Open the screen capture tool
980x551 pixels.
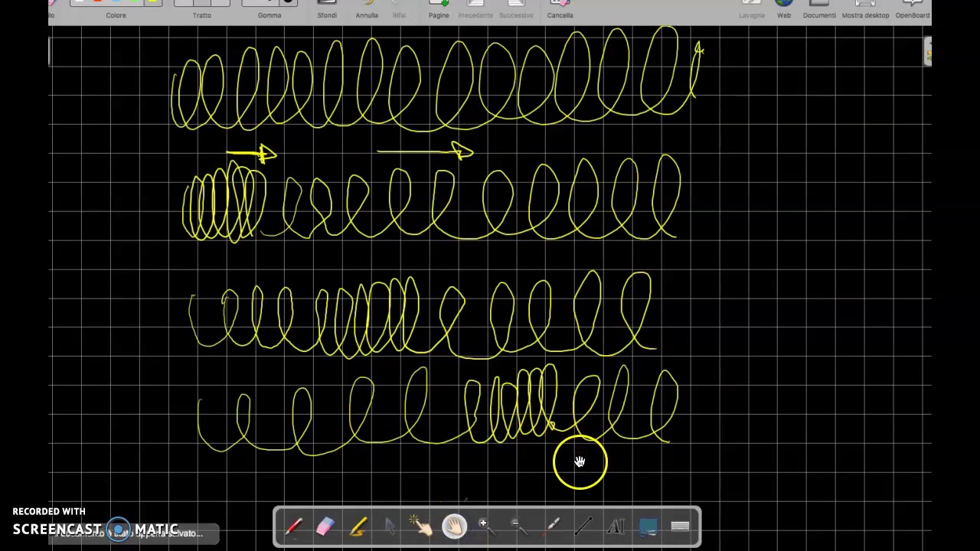click(x=648, y=527)
